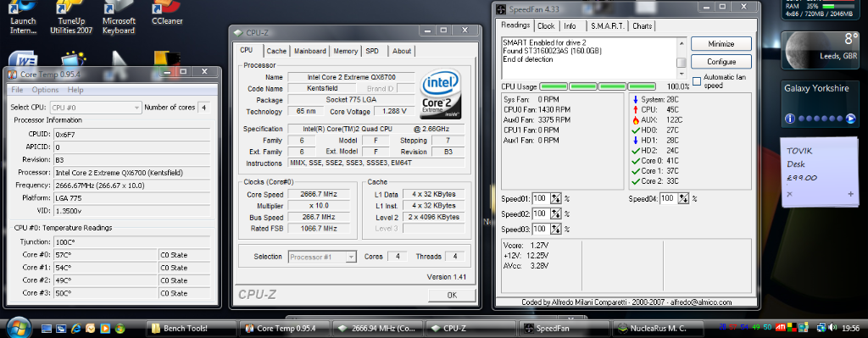Click the SpeedFan title bar fan icon

(x=502, y=9)
